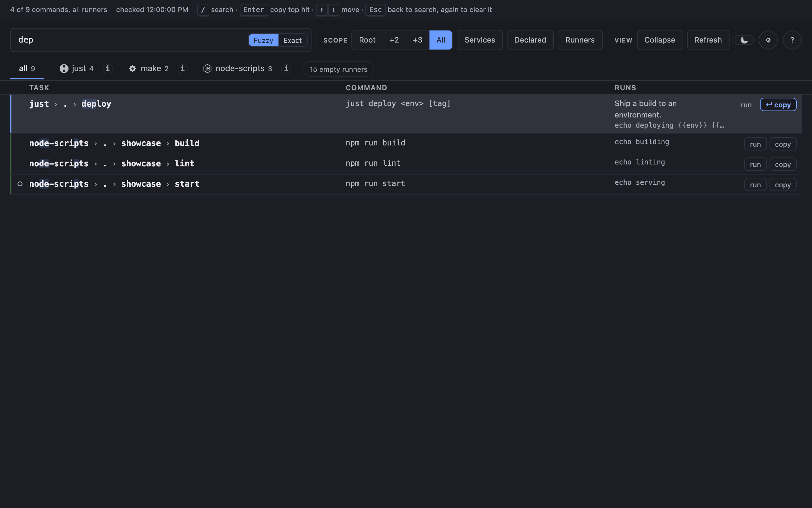The height and width of the screenshot is (508, 812).
Task: Click the RUNS column header
Action: [625, 88]
